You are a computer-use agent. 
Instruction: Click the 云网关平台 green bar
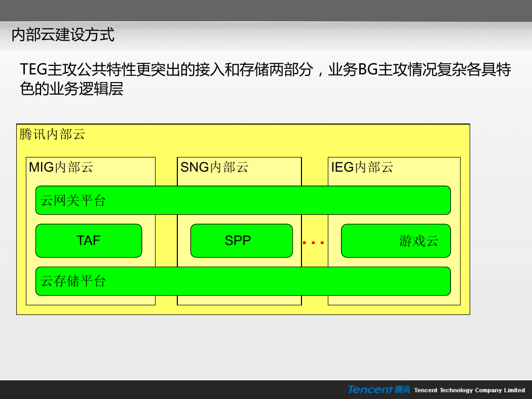(243, 201)
